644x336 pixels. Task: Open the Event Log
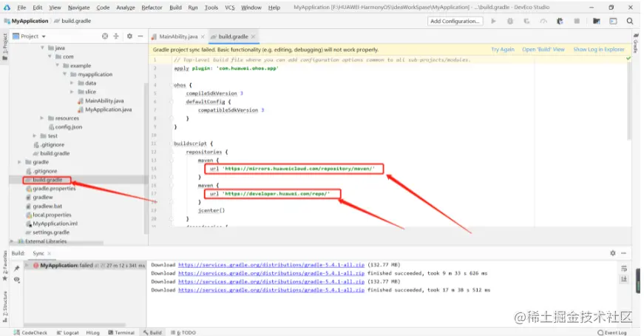612,332
